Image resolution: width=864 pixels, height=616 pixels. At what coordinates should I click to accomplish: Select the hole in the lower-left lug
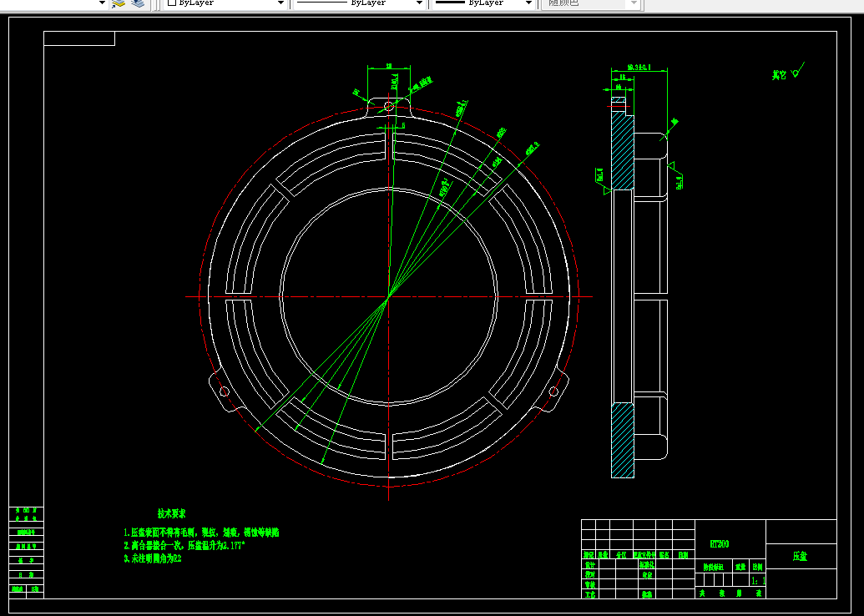pyautogui.click(x=225, y=391)
